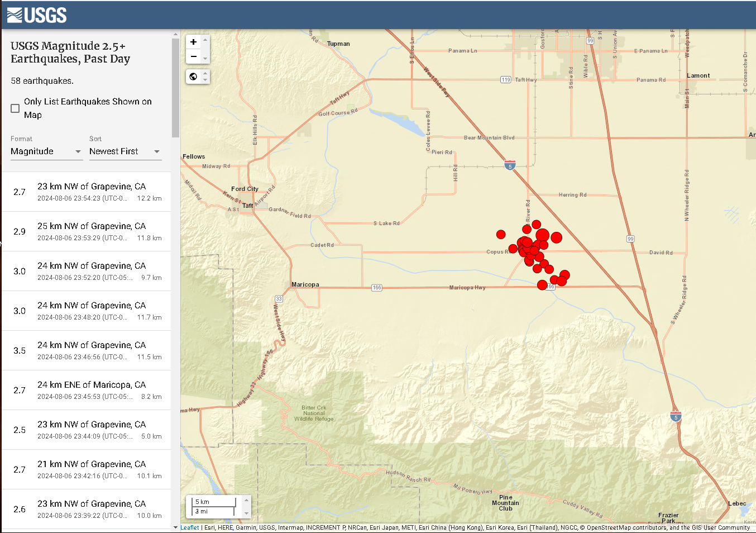The height and width of the screenshot is (533, 756).
Task: Click the '58 earthquakes.' count text
Action: coord(42,81)
